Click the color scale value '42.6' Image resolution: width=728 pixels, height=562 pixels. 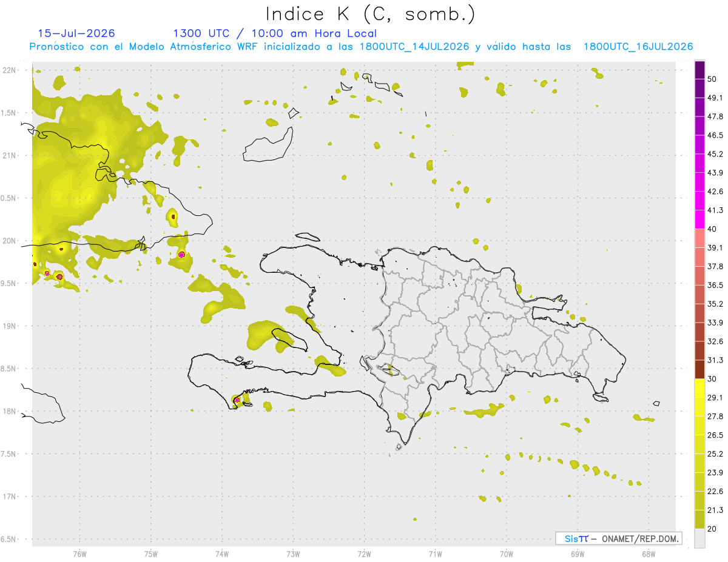coord(715,192)
